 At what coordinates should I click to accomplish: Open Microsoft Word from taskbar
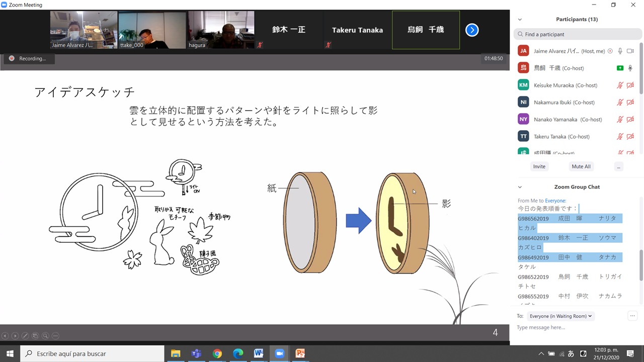pyautogui.click(x=259, y=353)
